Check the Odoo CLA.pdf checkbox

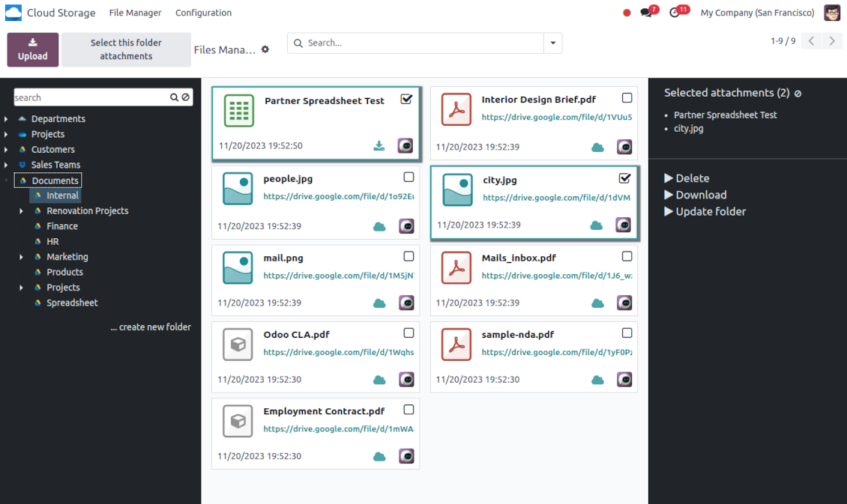coord(409,333)
